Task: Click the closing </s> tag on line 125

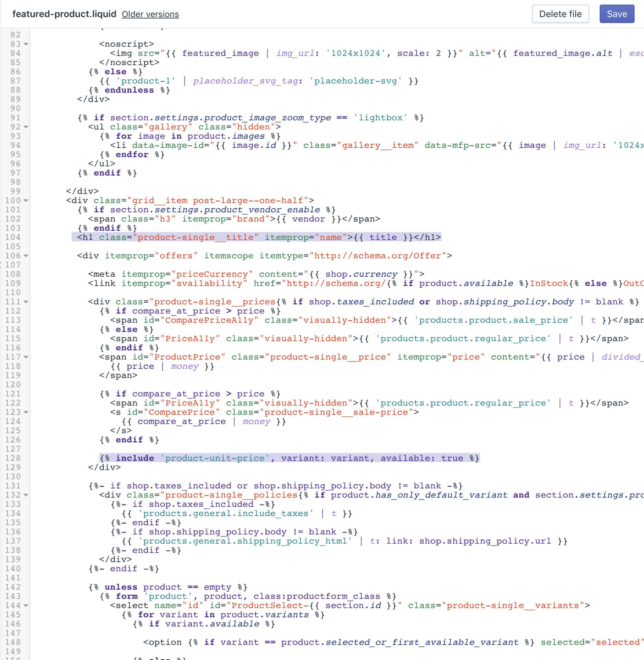Action: pos(121,430)
